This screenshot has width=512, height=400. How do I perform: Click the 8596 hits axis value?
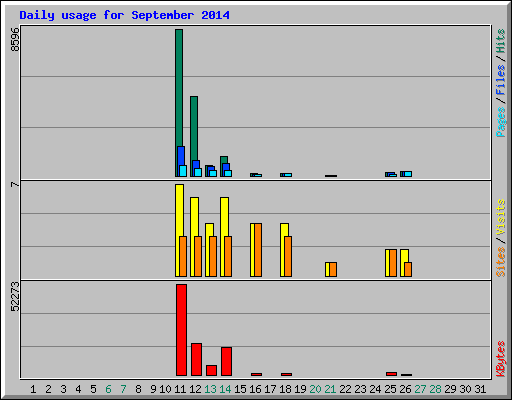tap(15, 39)
